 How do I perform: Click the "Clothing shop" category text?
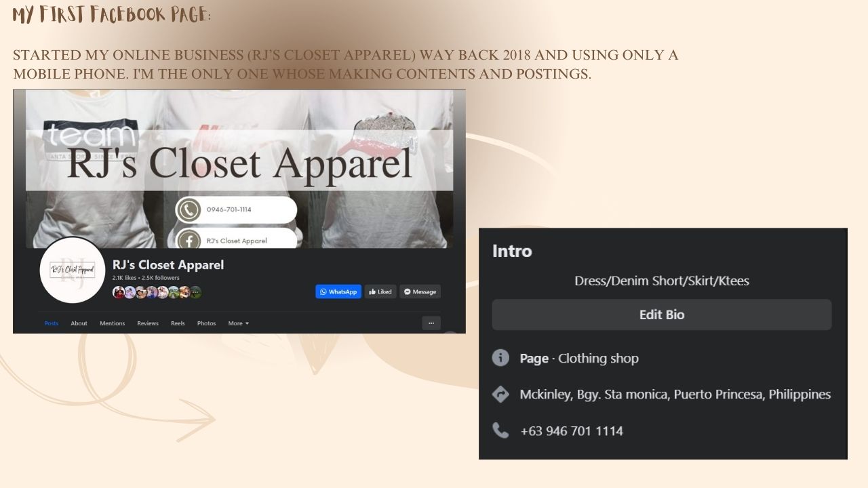tap(599, 358)
